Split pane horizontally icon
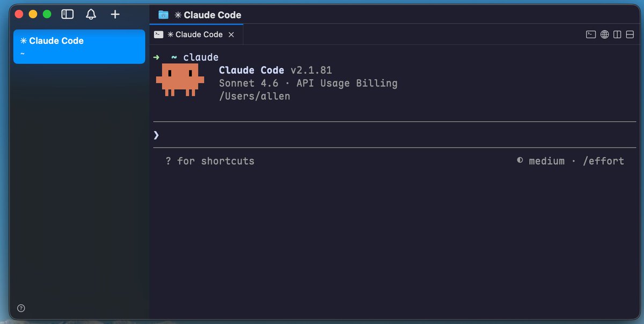Screen dimensions: 644x324 click(x=630, y=34)
